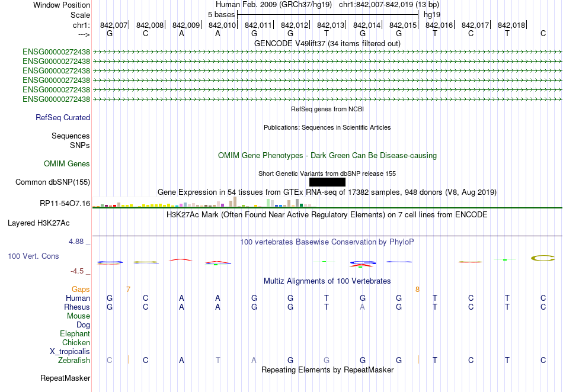This screenshot has width=563, height=392.
Task: Click the -4.5 PhyloP lower scale value
Action: pos(77,271)
